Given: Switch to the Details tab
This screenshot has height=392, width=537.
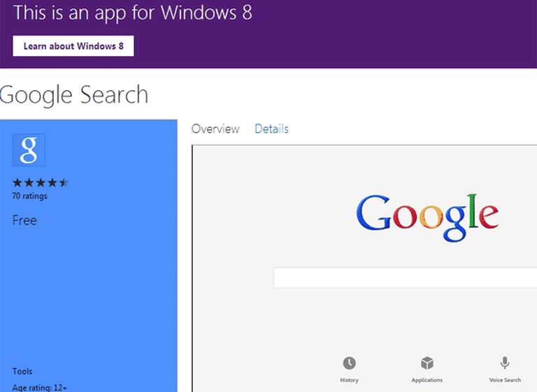Looking at the screenshot, I should click(x=271, y=129).
